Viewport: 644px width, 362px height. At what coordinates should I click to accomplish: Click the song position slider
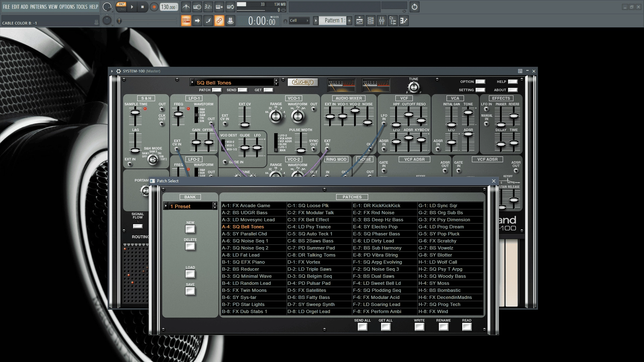pyautogui.click(x=148, y=21)
